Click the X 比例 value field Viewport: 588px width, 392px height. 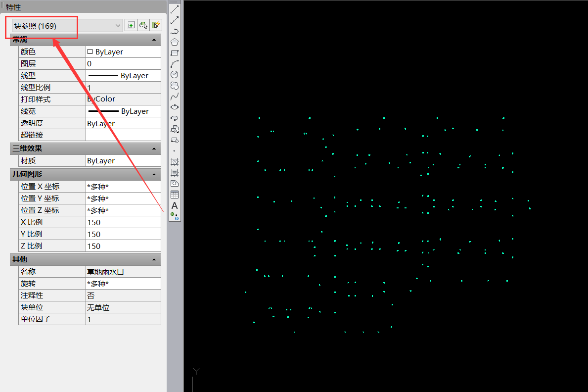coord(123,222)
